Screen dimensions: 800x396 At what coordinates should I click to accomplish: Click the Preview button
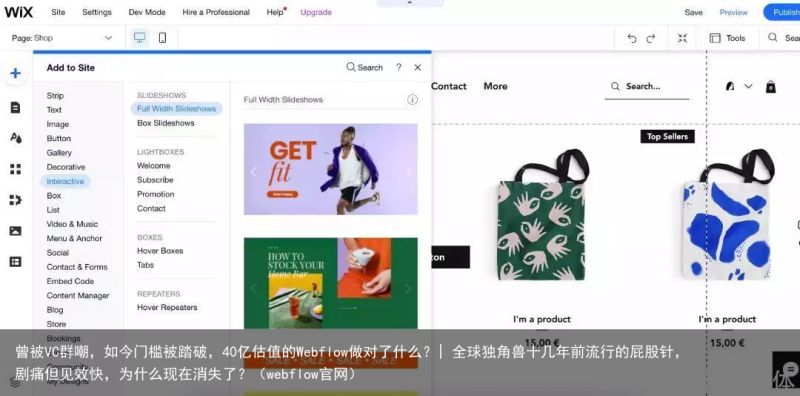coord(734,12)
